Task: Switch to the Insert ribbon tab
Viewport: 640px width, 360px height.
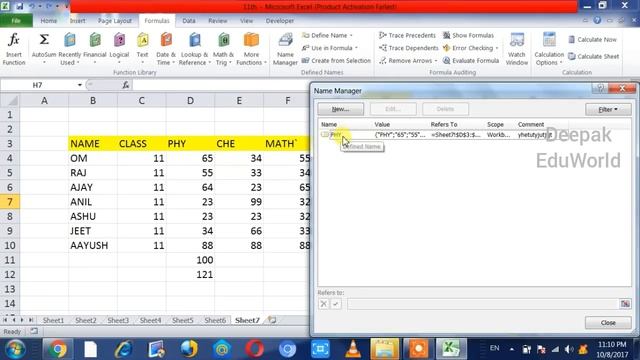Action: coord(77,20)
